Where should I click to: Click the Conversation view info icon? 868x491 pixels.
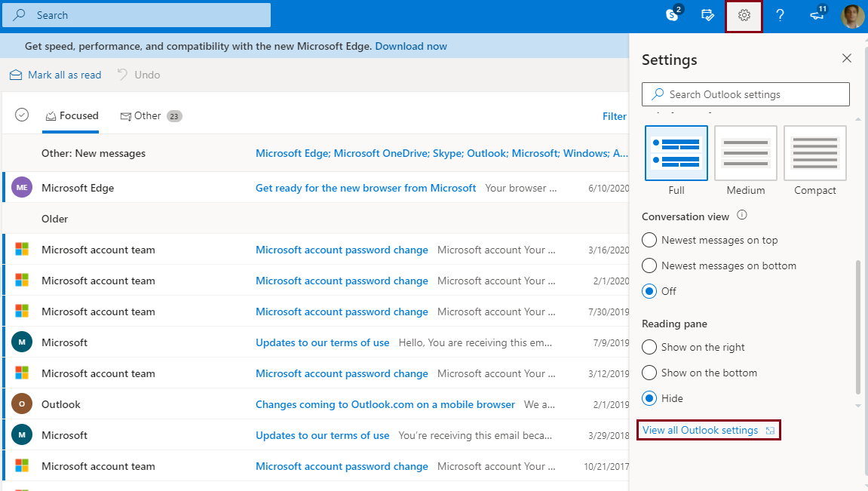point(742,216)
